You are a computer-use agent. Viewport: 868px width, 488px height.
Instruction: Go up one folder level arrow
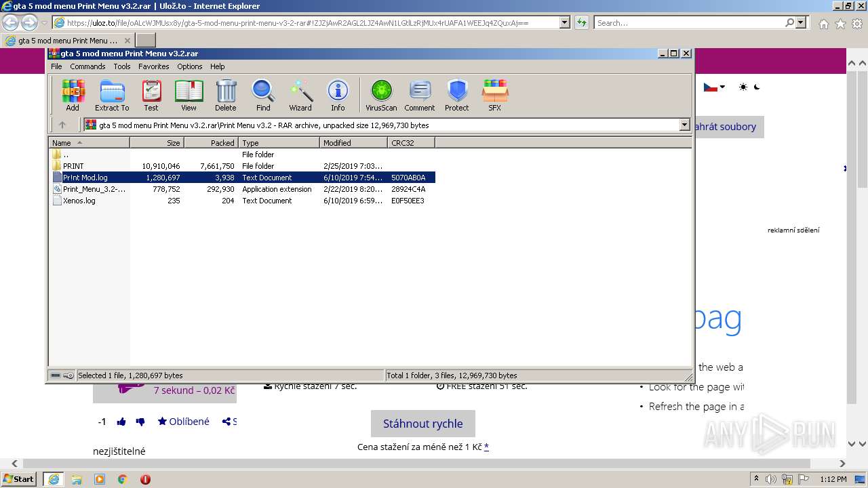tap(62, 125)
